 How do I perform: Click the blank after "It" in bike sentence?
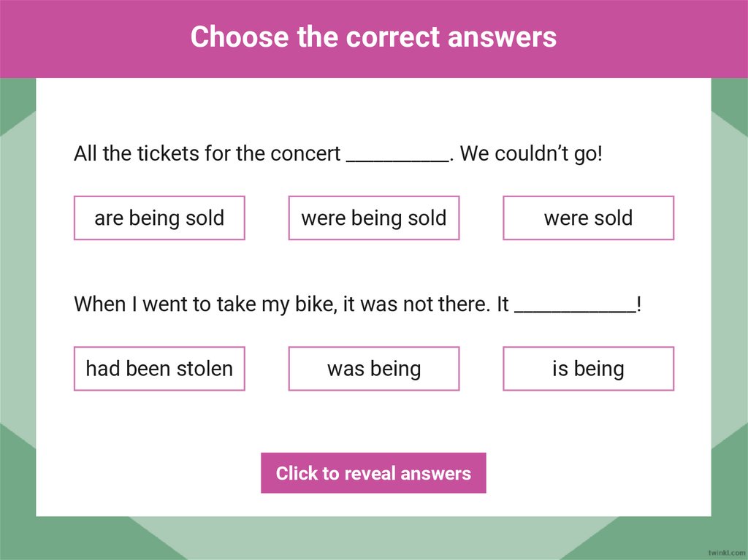575,306
